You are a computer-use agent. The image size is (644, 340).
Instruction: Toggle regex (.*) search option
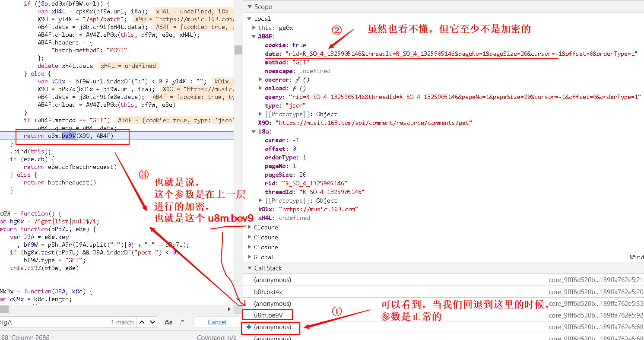pyautogui.click(x=182, y=322)
